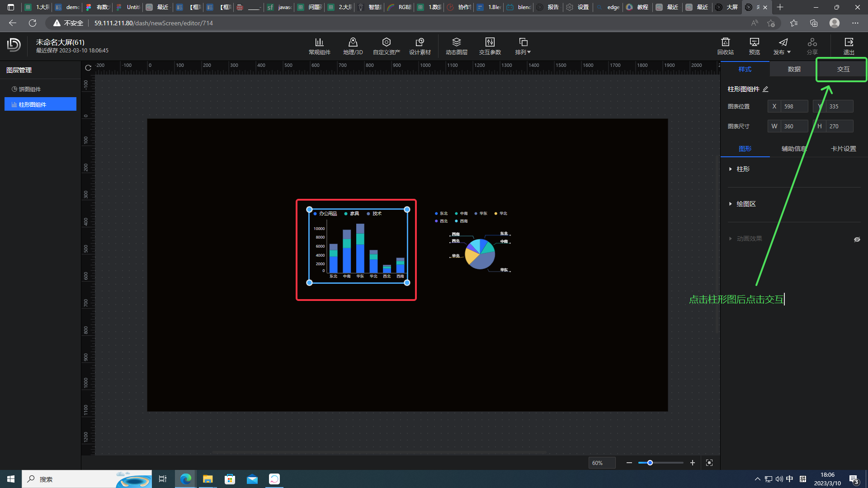Click the taskbar 搜索 search box
The width and height of the screenshot is (868, 488).
87,479
